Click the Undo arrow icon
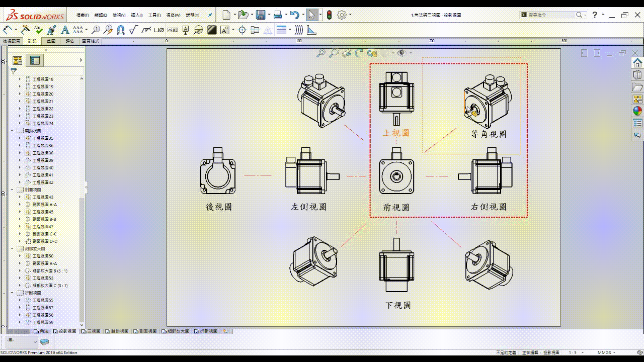This screenshot has height=362, width=644. tap(295, 15)
